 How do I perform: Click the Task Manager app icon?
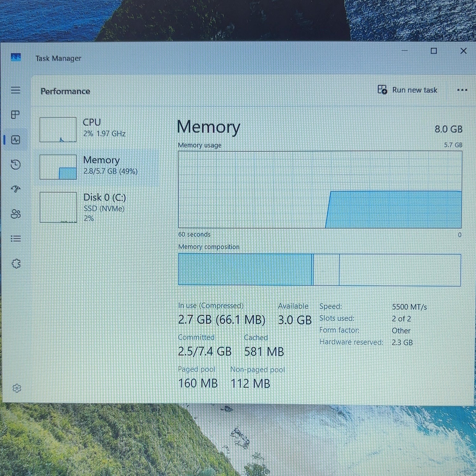[x=16, y=57]
